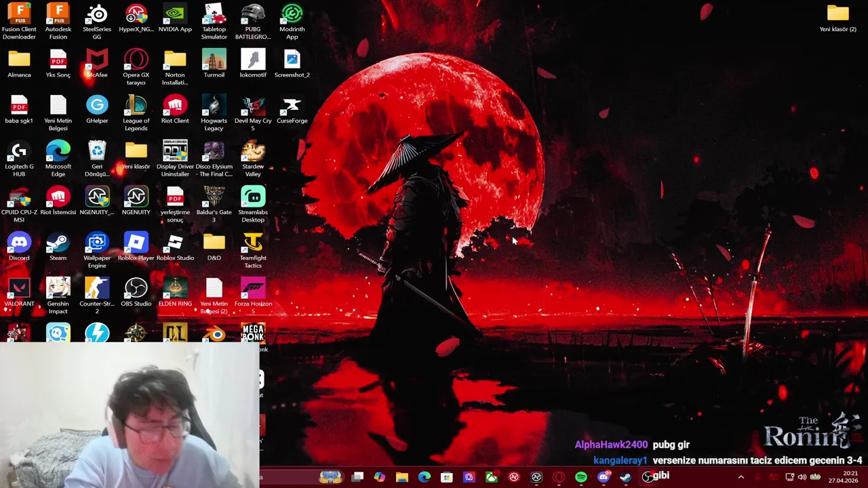Launch Counter-Strike 2

click(97, 296)
